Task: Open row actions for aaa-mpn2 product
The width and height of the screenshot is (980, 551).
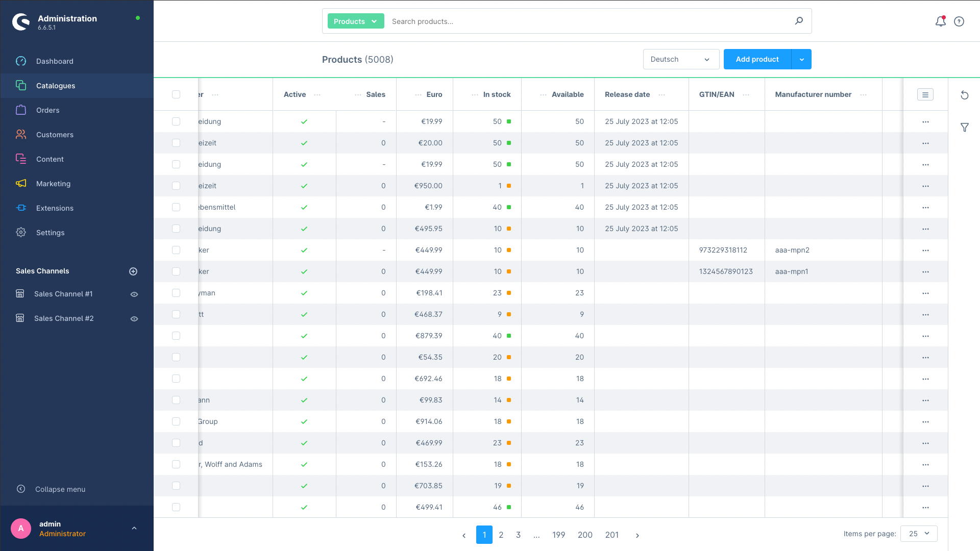Action: click(925, 251)
